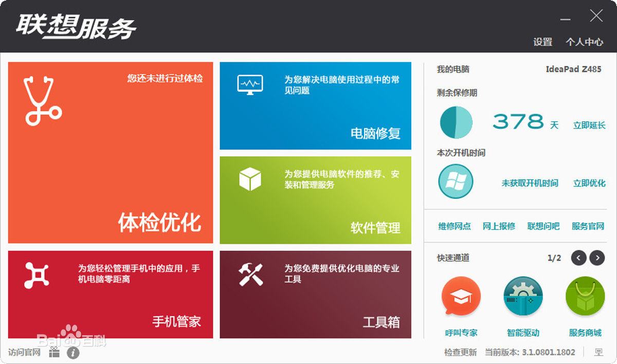
Task: Open the 体检优化 health check tile
Action: point(111,153)
